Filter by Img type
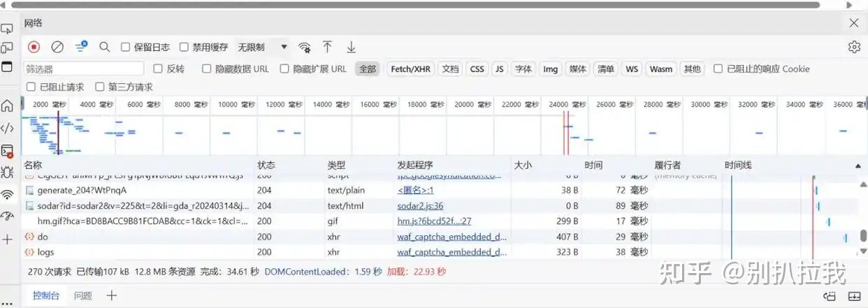The image size is (868, 308). coord(551,68)
